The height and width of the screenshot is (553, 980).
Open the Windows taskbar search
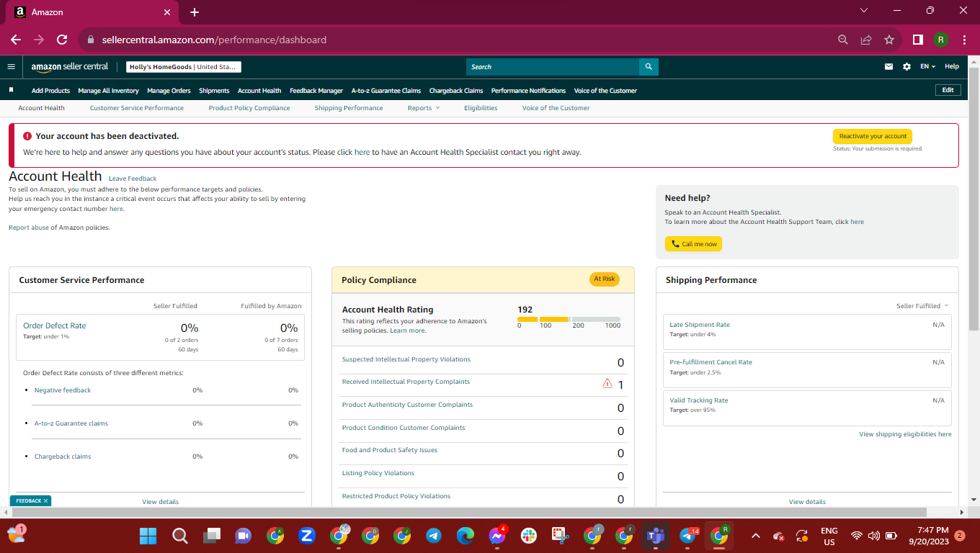179,536
